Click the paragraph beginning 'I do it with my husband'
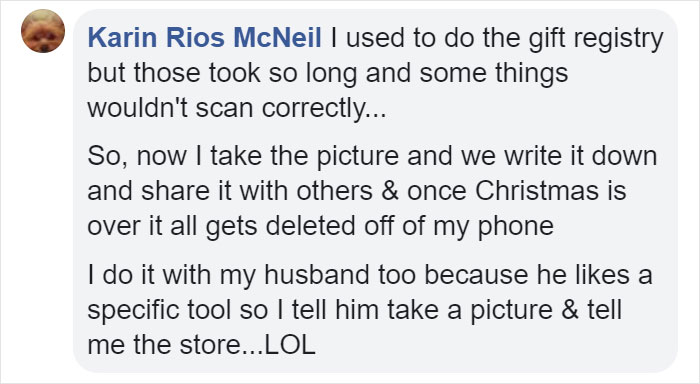 370,310
